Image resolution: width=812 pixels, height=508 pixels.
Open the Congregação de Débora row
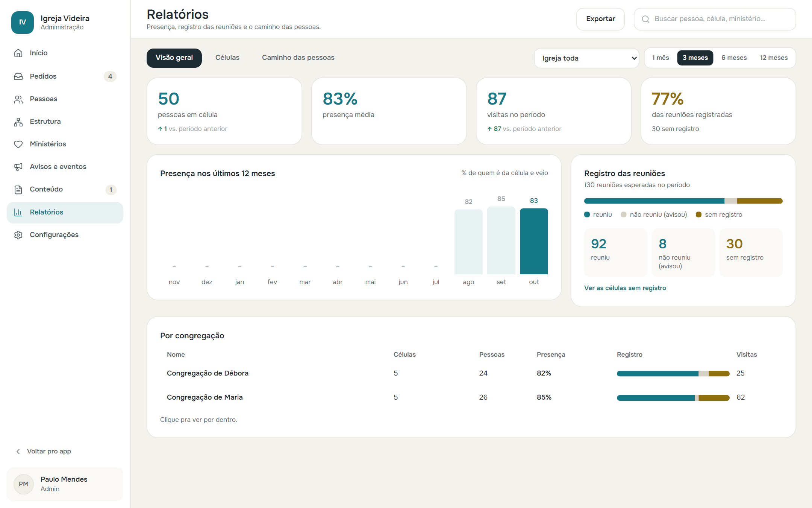click(471, 373)
